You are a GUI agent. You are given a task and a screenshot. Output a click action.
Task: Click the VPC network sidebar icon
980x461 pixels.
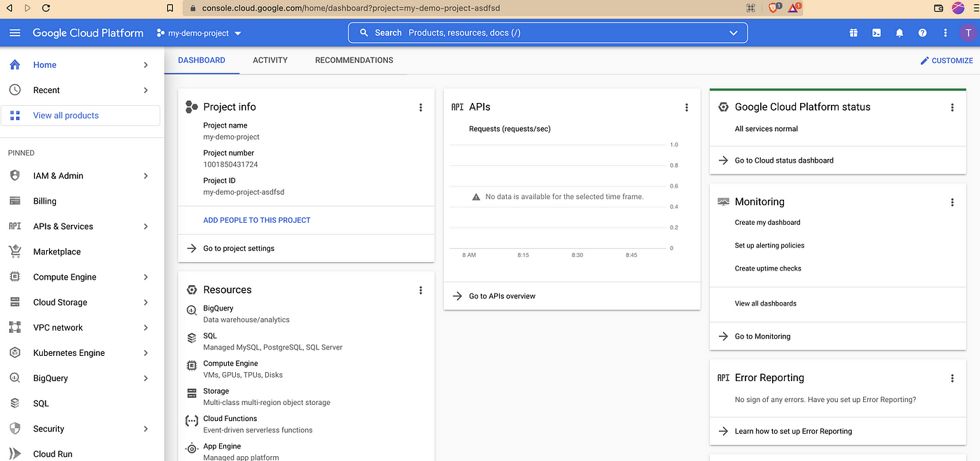click(x=15, y=327)
